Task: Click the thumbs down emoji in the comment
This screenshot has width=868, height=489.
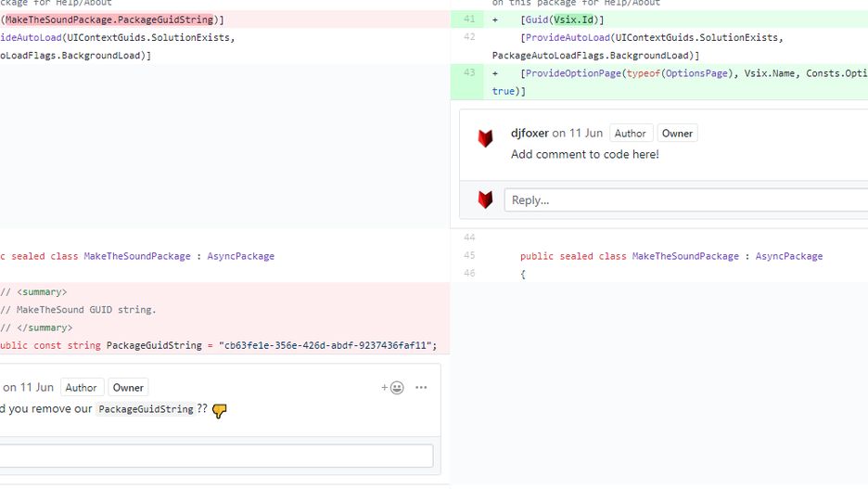Action: pyautogui.click(x=219, y=410)
